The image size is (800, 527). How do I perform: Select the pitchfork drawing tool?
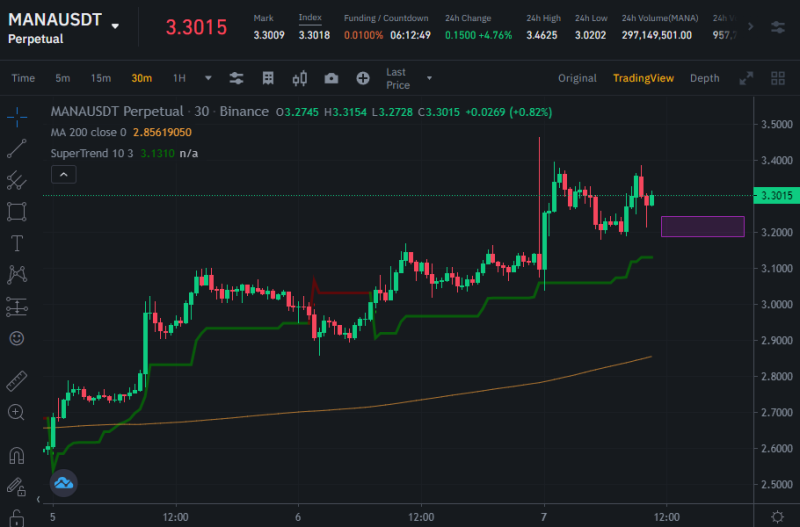17,180
